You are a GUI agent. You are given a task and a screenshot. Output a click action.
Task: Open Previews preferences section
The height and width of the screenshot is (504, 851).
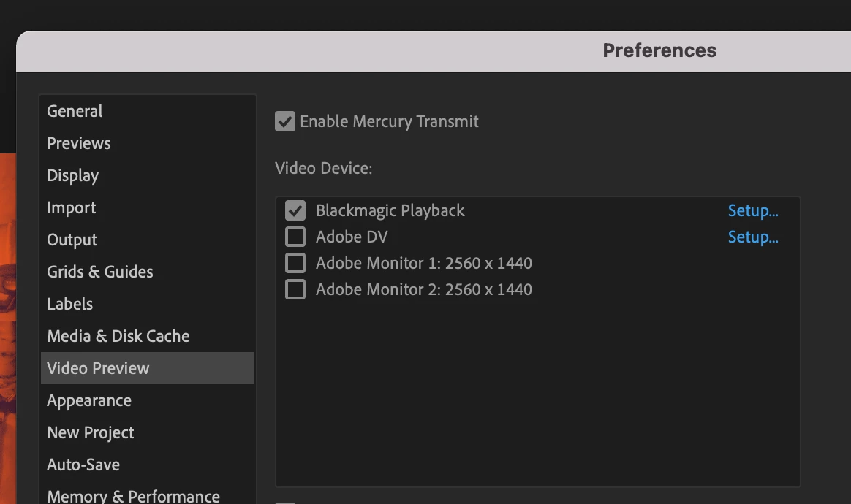pos(79,143)
